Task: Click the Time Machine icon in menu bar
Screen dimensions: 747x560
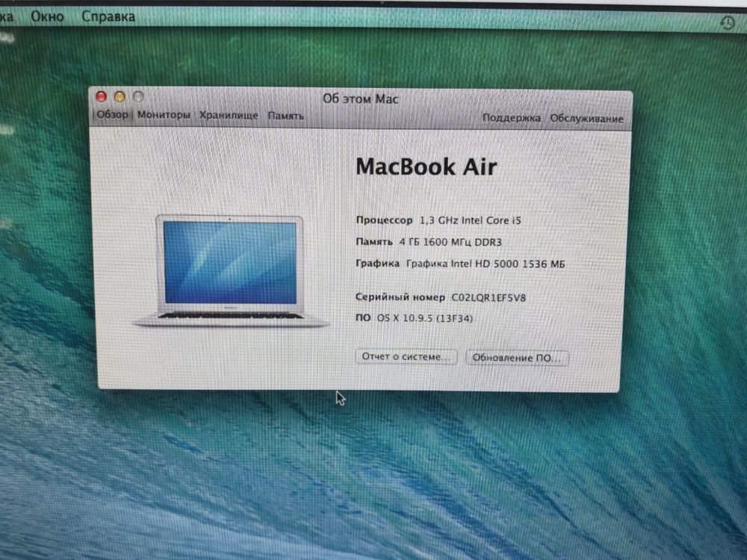Action: 727,22
